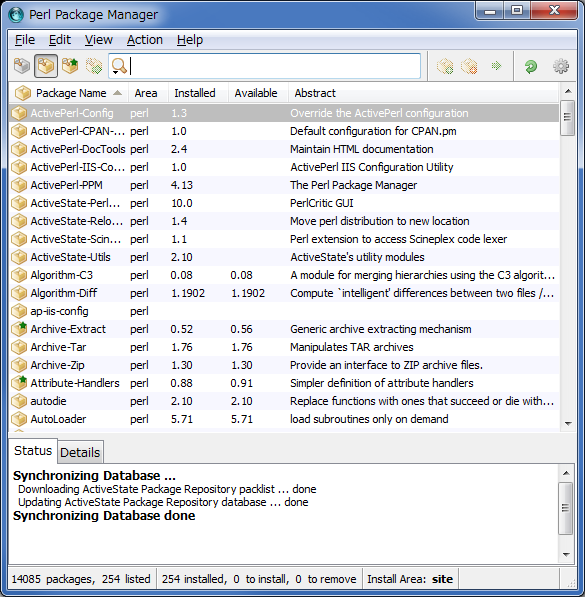Click the Archive-Tar package icon
The width and height of the screenshot is (585, 597).
pyautogui.click(x=19, y=347)
